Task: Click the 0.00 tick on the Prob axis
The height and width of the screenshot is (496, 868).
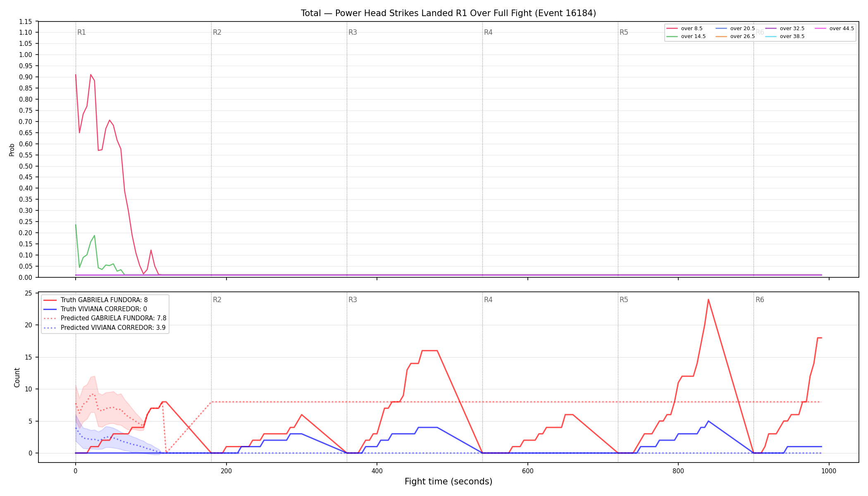Action: [x=25, y=277]
